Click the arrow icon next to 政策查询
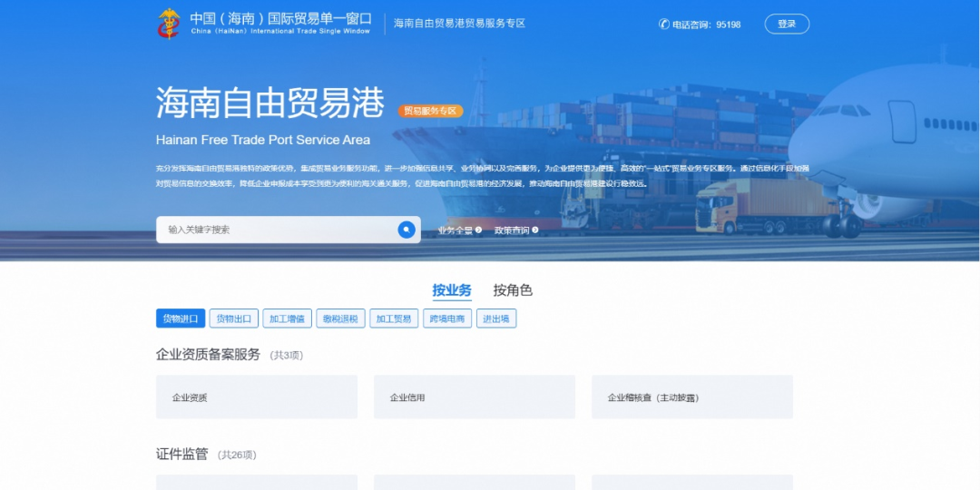 pyautogui.click(x=535, y=230)
